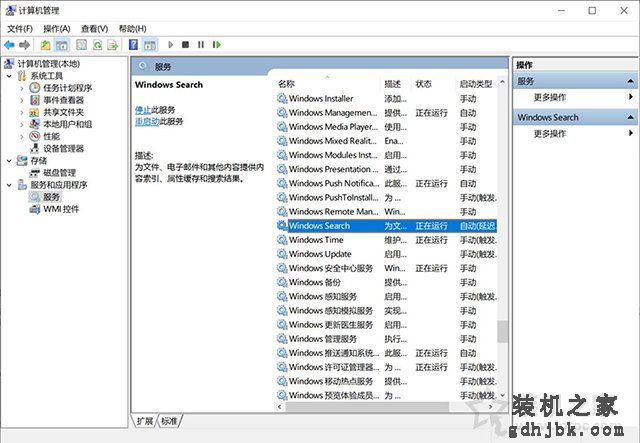The height and width of the screenshot is (443, 640).
Task: Click the horizontal scrollbar thumb in the services list
Action: 367,407
